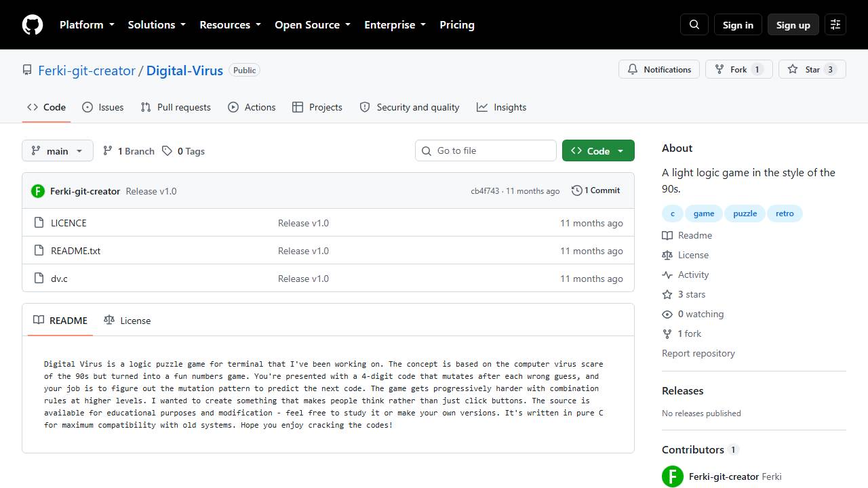Open the README.txt file

pyautogui.click(x=75, y=251)
